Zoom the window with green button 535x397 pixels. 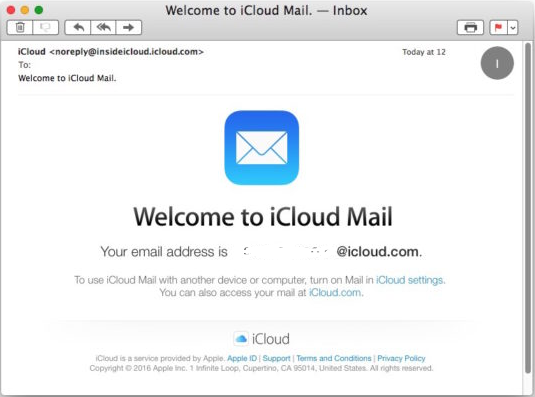39,10
